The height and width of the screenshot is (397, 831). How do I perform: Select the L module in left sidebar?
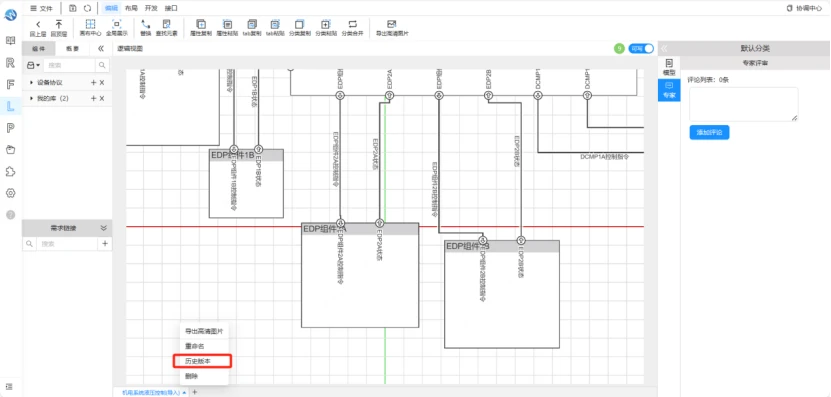coord(10,106)
